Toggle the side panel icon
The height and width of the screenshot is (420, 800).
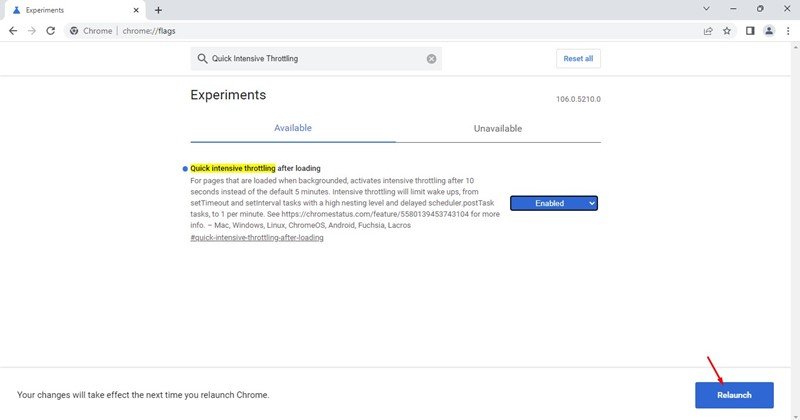750,31
